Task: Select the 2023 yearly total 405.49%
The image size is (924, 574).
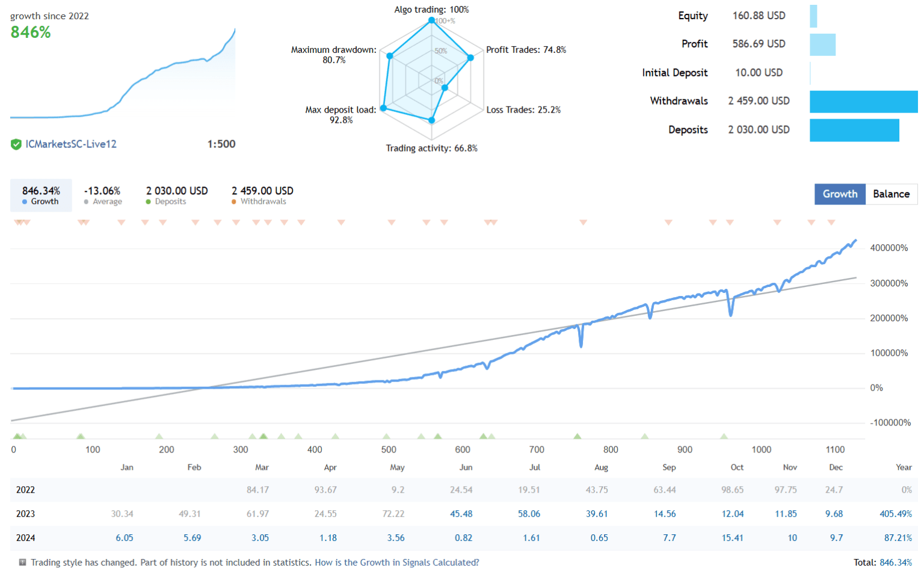Action: click(x=895, y=514)
